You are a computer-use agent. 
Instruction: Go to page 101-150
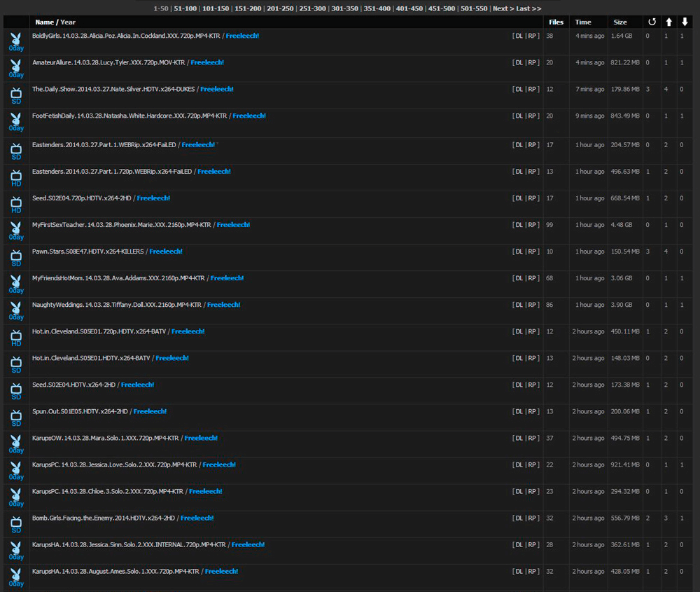coord(216,8)
